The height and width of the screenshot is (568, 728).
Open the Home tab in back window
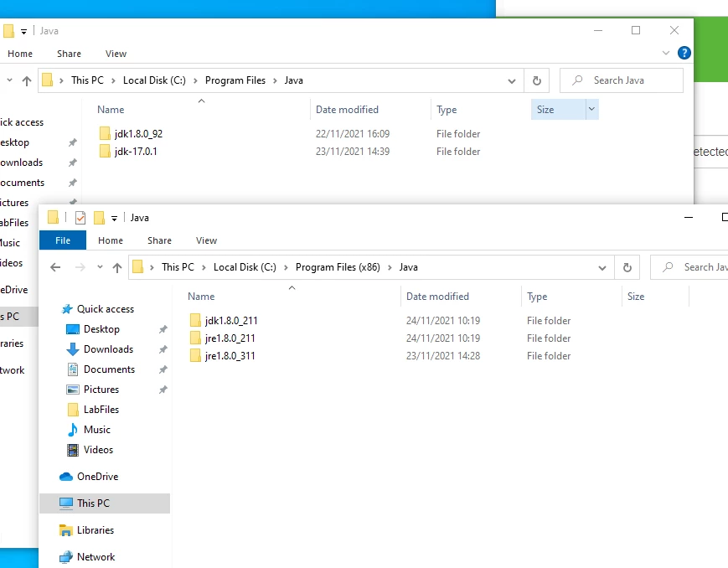pos(20,54)
